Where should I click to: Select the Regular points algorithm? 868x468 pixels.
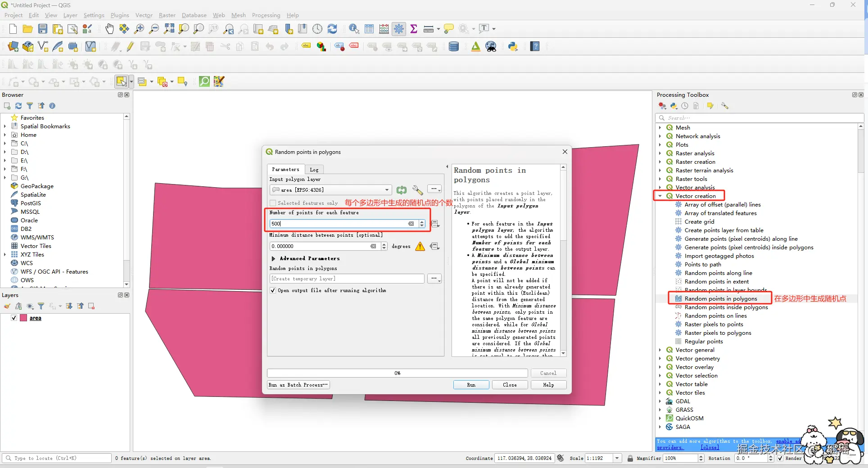[703, 341]
